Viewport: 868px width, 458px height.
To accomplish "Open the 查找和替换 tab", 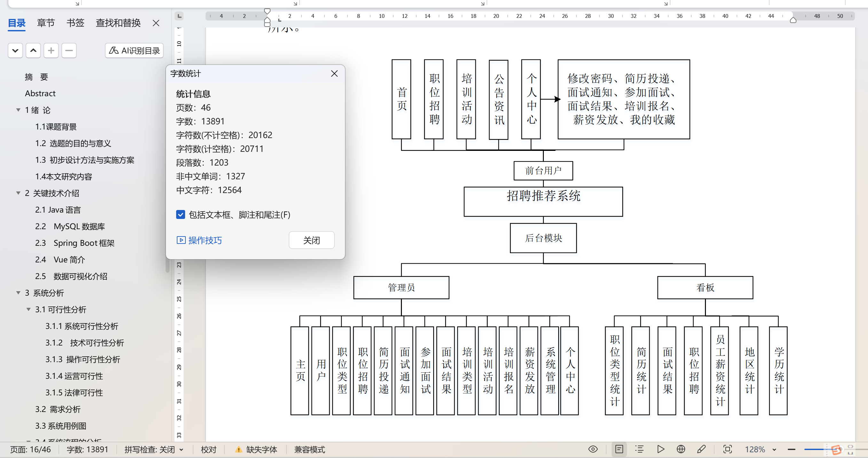I will 118,23.
